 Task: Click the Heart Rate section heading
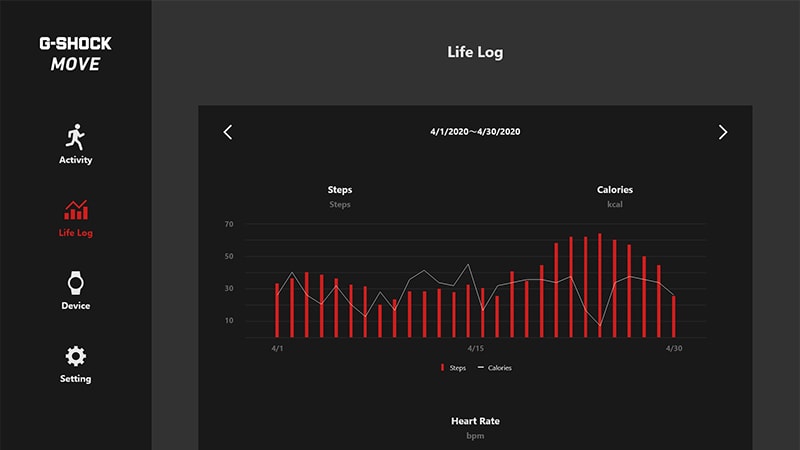click(x=475, y=421)
